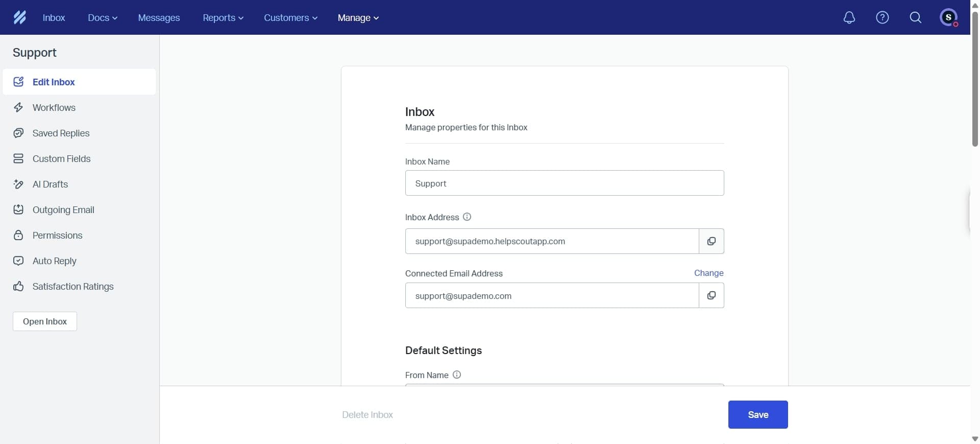Click 'Manage properties for this Inbox' text
Viewport: 980px width, 444px height.
coord(466,127)
